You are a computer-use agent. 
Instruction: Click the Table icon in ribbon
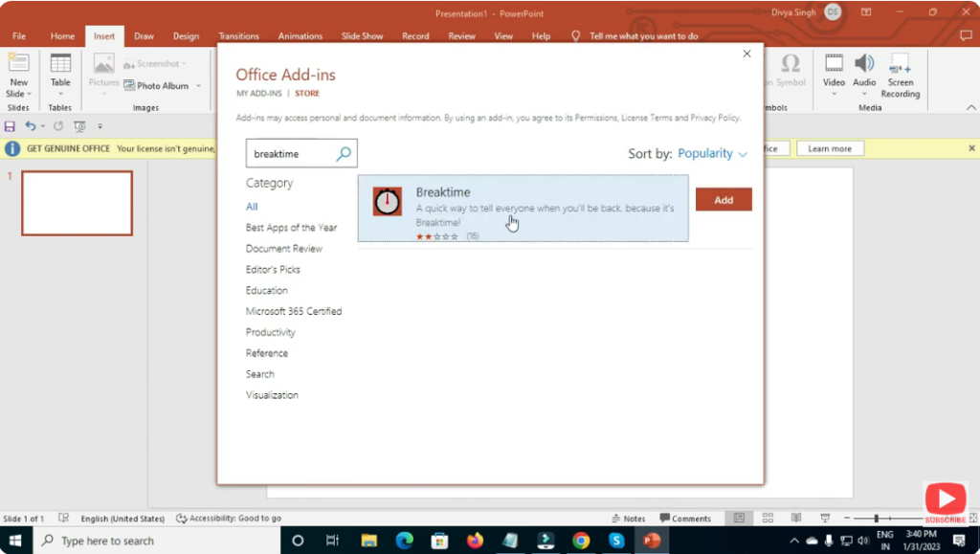point(60,71)
